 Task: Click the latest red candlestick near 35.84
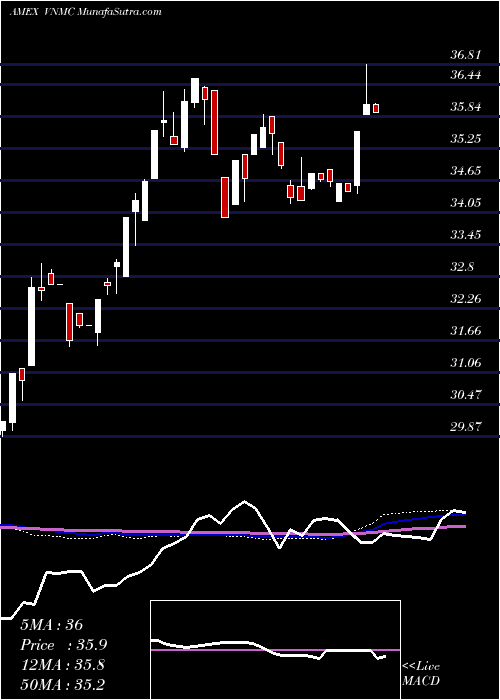[x=376, y=108]
